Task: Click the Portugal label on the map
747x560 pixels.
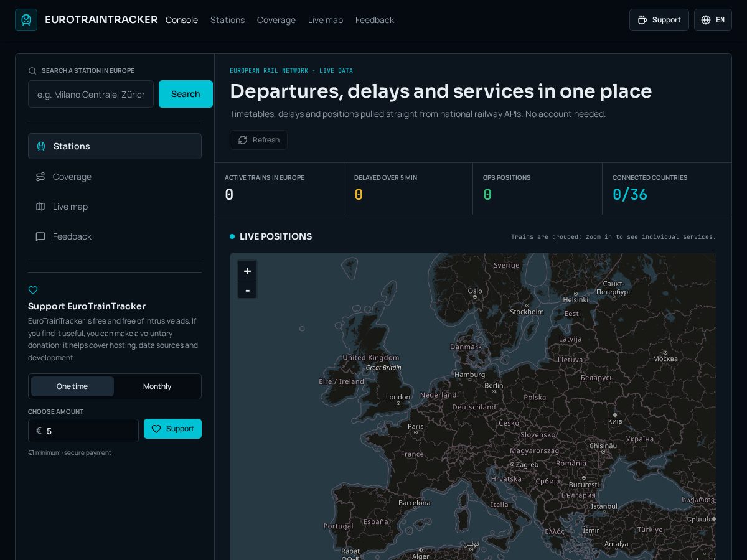Action: pyautogui.click(x=338, y=526)
